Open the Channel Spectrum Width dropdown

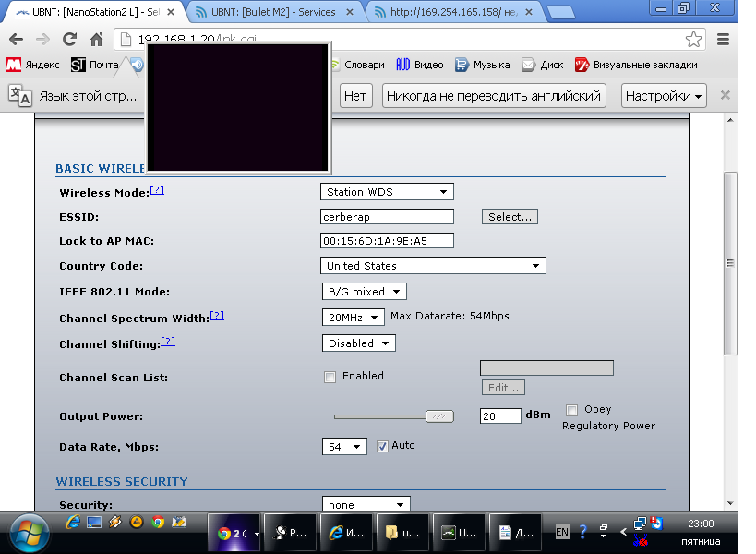353,318
